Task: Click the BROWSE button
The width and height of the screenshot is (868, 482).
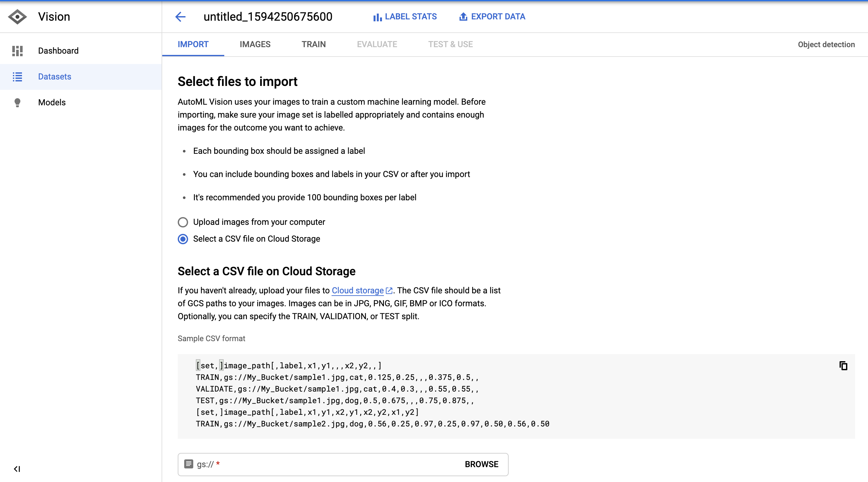Action: tap(481, 464)
